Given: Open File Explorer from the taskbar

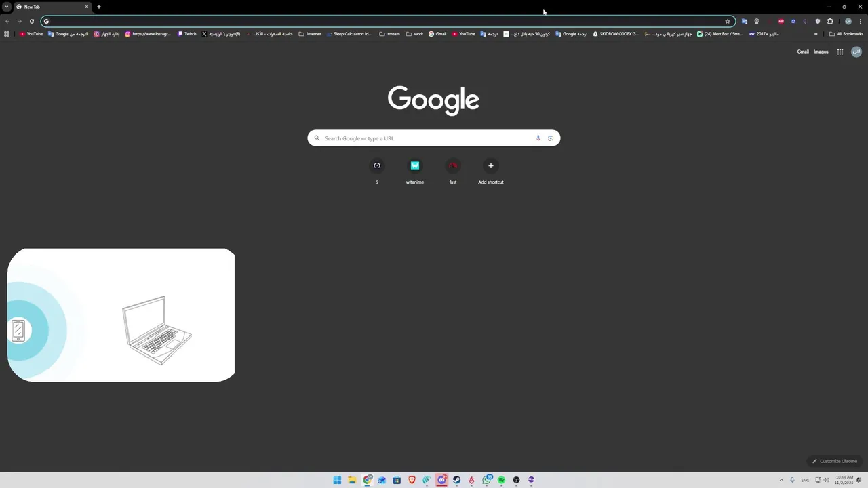Looking at the screenshot, I should (x=352, y=480).
